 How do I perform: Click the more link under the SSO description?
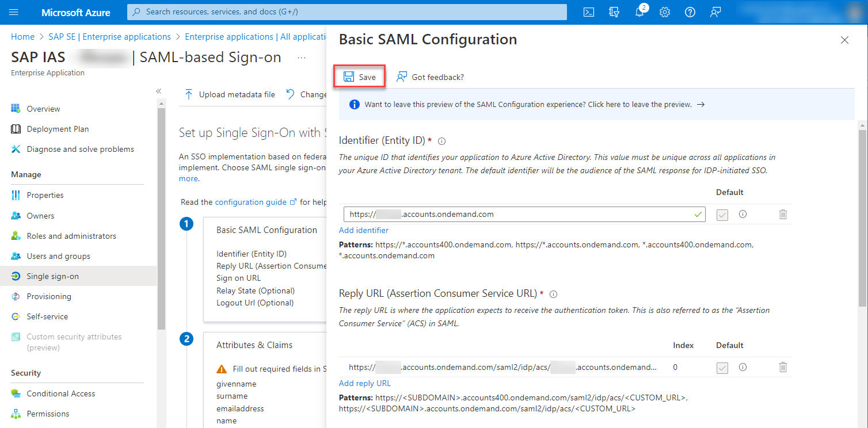188,178
